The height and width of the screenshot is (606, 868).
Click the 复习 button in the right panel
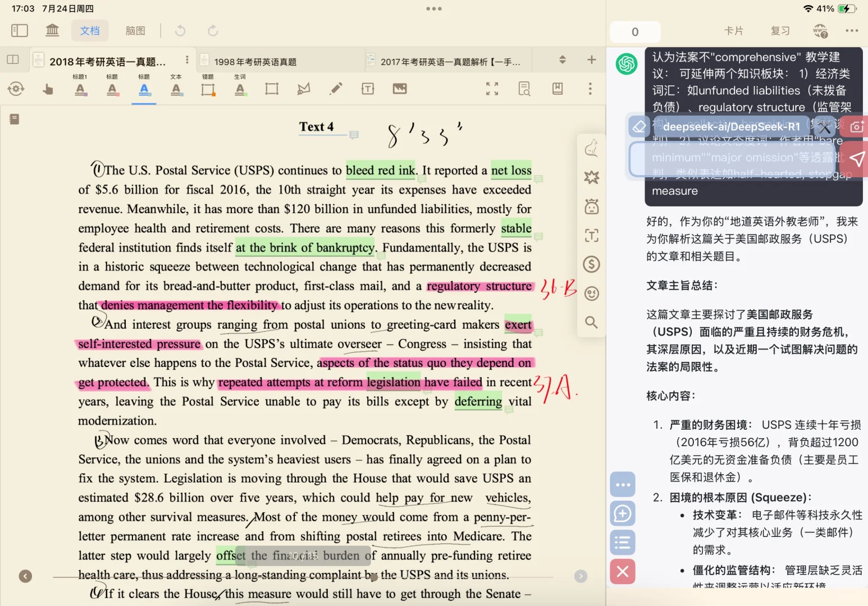click(x=780, y=31)
